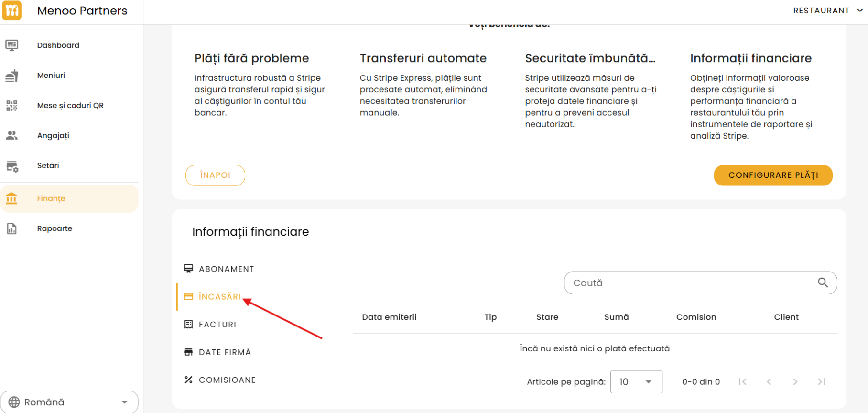Open the Dashboard monitor icon

(x=12, y=45)
